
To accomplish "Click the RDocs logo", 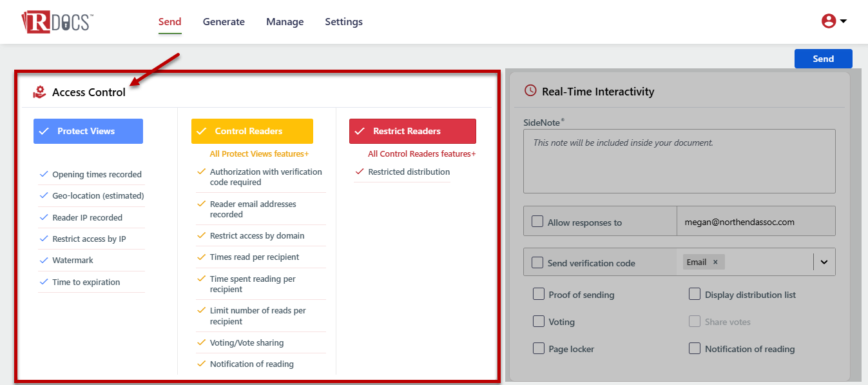I will (x=57, y=21).
